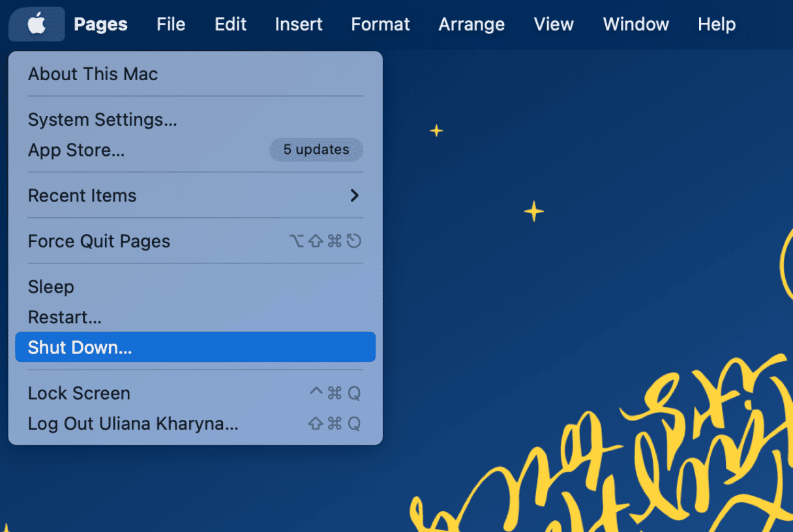
Task: Open the Pages app menu
Action: pos(100,25)
